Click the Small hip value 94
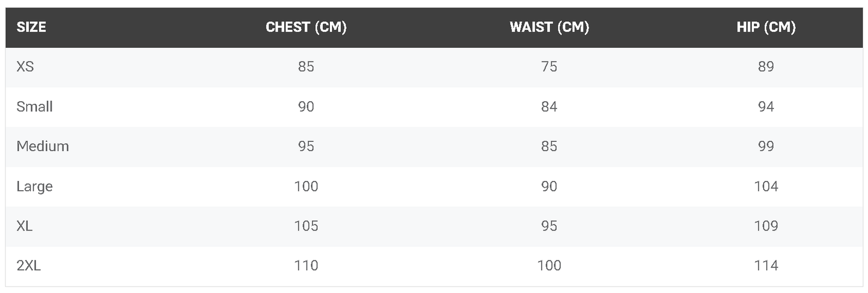Screen dimensions: 868x293 click(x=766, y=107)
